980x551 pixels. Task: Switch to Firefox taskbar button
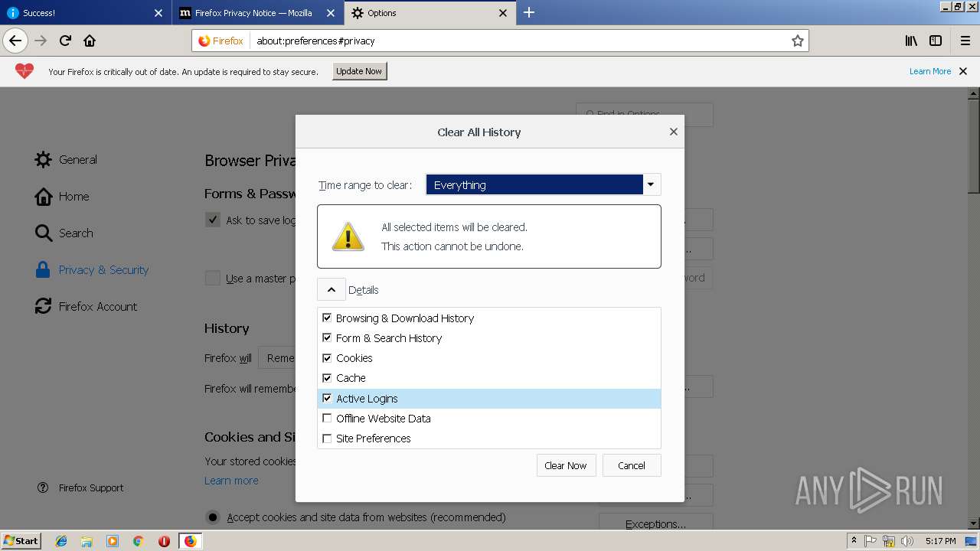[190, 541]
